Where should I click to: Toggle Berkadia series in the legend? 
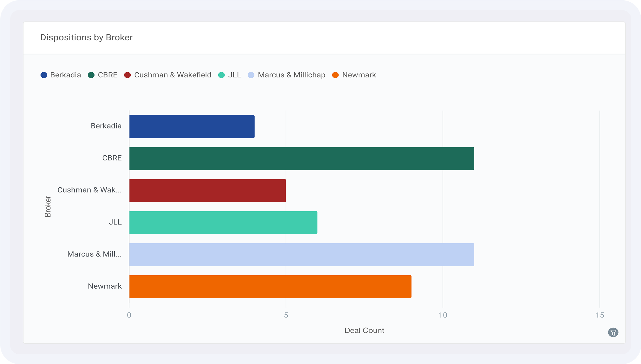point(61,75)
